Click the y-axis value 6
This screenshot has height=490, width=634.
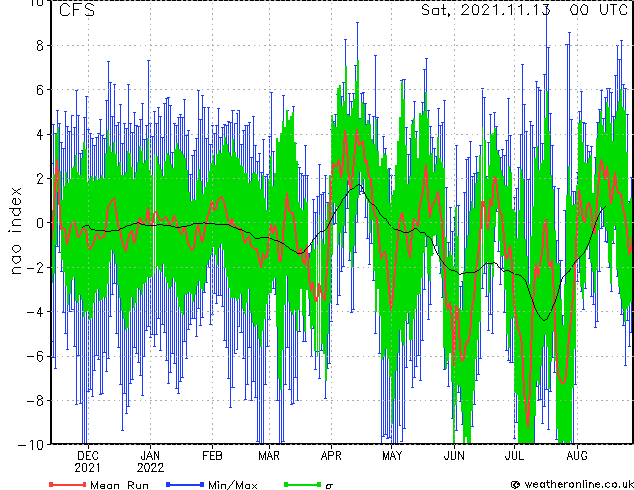[x=40, y=90]
